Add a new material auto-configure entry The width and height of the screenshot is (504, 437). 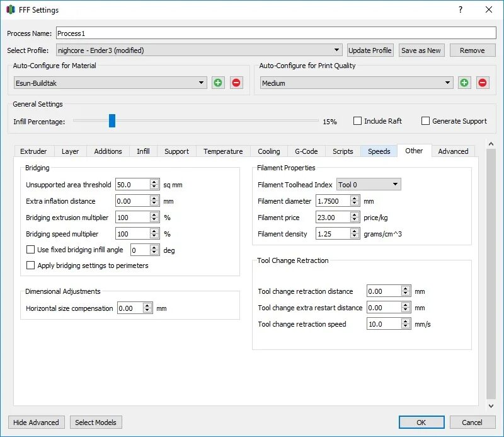(x=218, y=83)
